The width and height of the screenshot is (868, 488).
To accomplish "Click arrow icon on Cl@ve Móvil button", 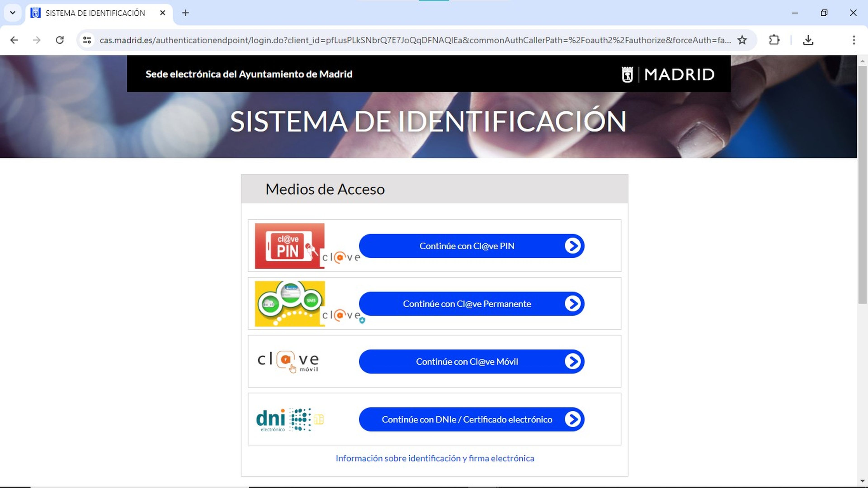I will [x=573, y=362].
